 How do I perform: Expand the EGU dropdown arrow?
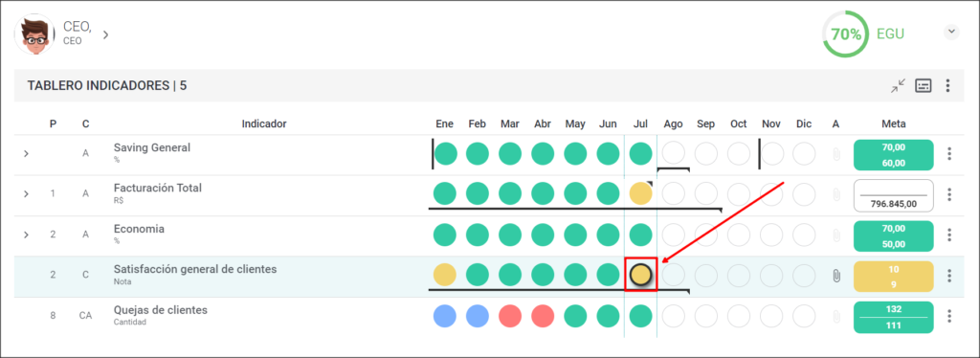951,32
